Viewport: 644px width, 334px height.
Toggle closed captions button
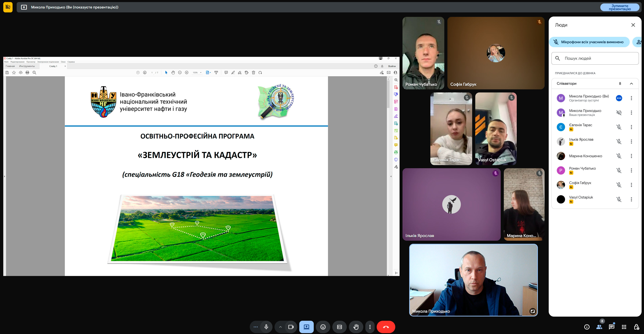coord(339,327)
